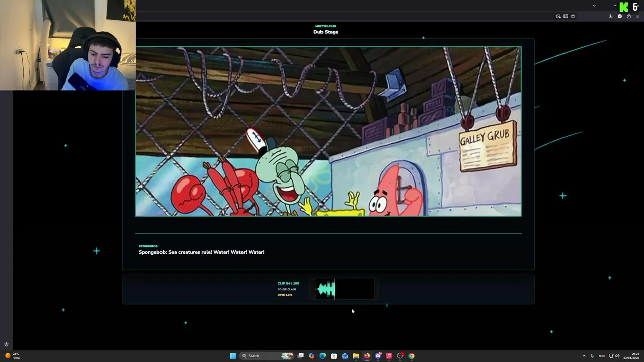Click the MULTIPLAYER label above Dub Stage

click(326, 26)
